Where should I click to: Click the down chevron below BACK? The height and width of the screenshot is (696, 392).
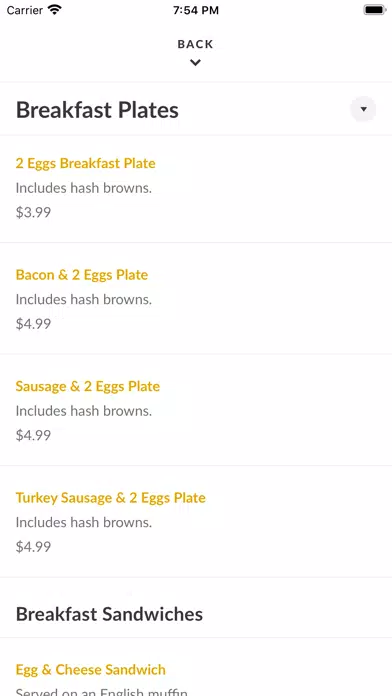pos(195,63)
